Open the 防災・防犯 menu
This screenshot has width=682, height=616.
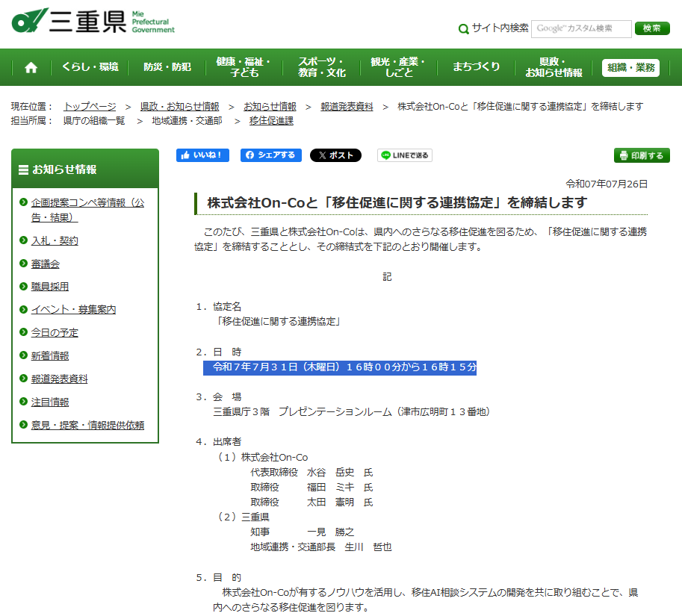click(167, 67)
